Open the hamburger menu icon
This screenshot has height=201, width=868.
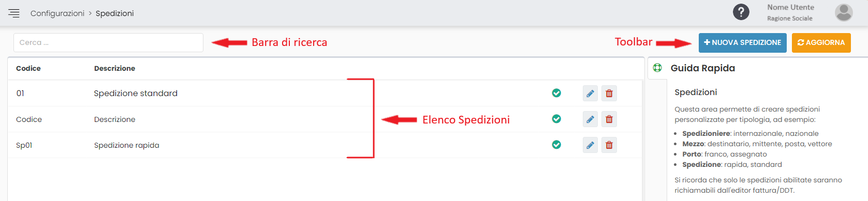(14, 13)
